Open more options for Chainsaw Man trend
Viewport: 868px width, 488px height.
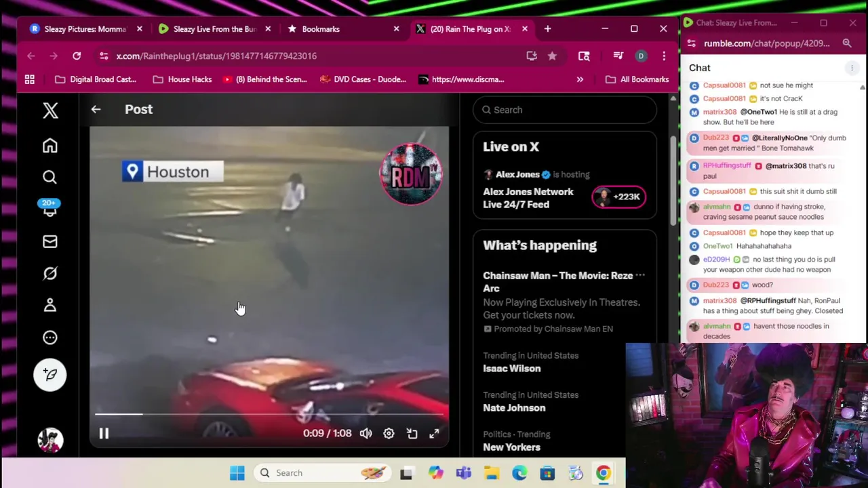640,275
